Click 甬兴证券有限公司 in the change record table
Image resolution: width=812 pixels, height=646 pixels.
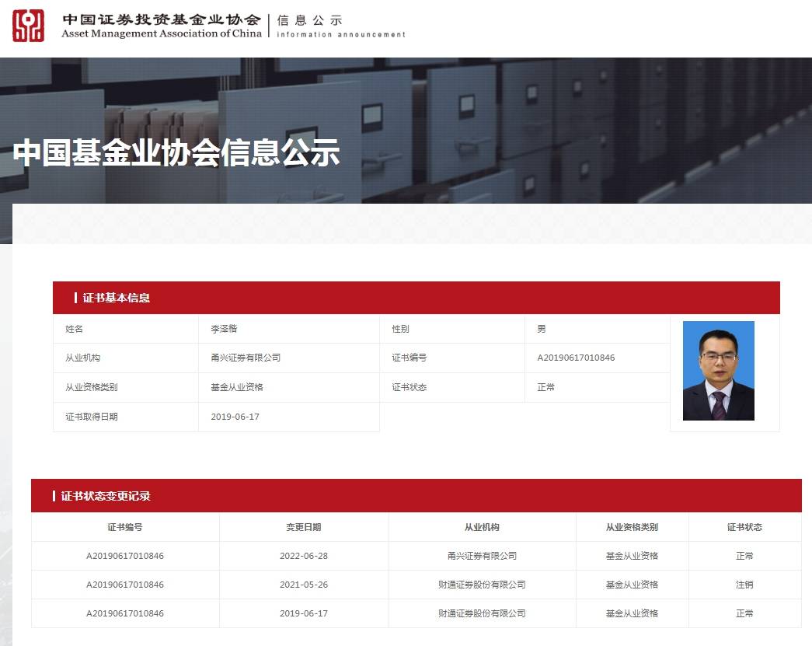point(482,556)
